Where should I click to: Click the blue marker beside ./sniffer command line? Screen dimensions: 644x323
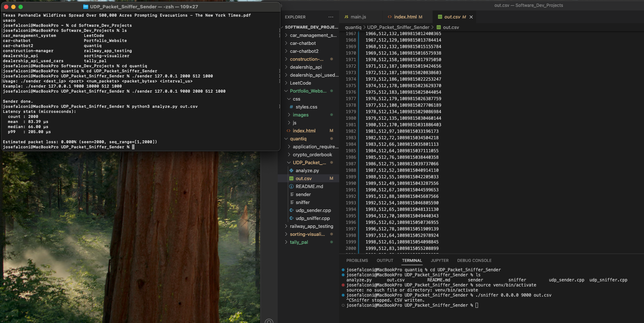click(343, 295)
